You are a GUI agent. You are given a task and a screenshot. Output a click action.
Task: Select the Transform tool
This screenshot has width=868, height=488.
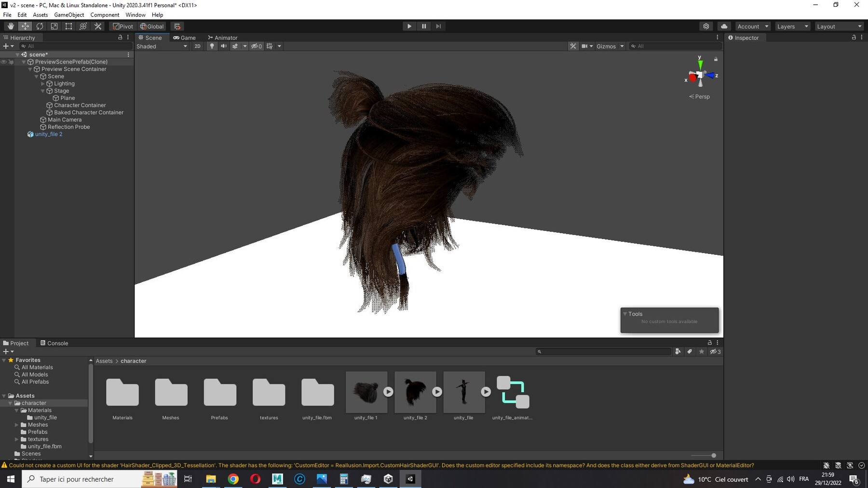pos(83,26)
